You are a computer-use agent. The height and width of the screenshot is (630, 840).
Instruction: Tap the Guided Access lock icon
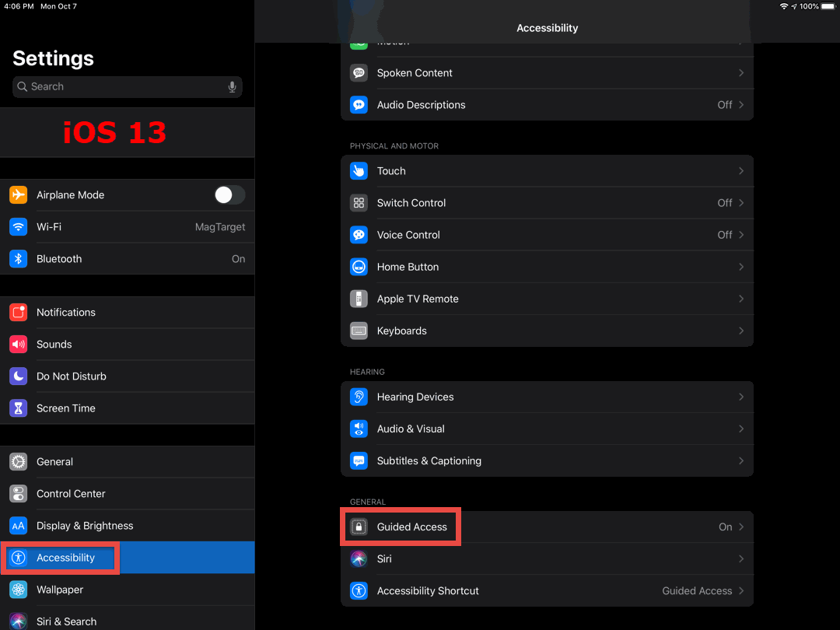point(359,527)
